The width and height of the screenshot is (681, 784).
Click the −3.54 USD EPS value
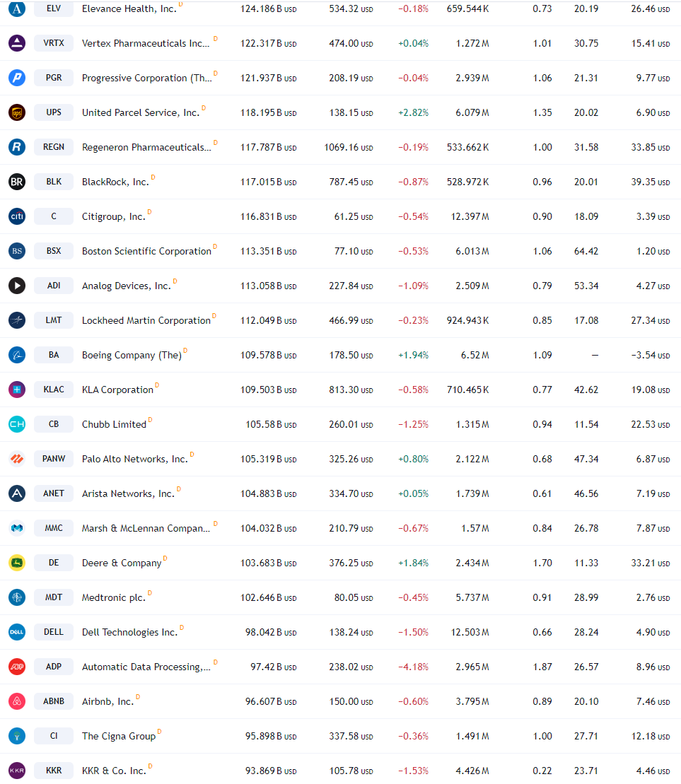(x=650, y=355)
